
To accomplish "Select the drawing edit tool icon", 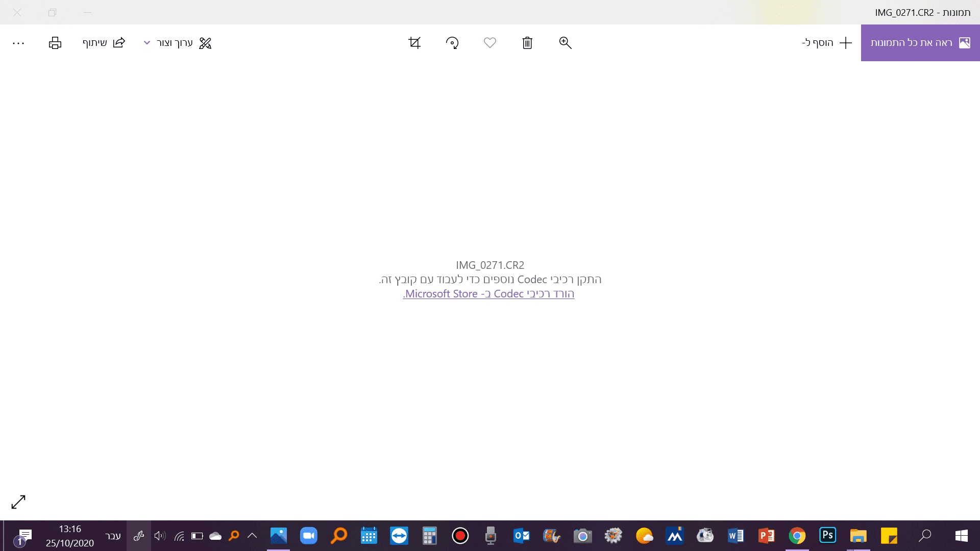I will pos(205,43).
